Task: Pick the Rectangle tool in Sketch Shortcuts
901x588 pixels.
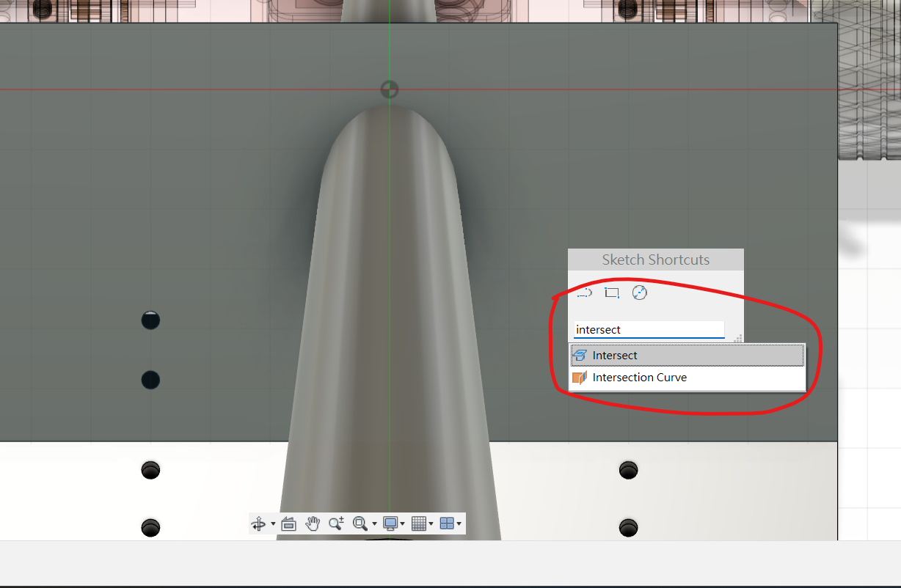Action: [612, 293]
